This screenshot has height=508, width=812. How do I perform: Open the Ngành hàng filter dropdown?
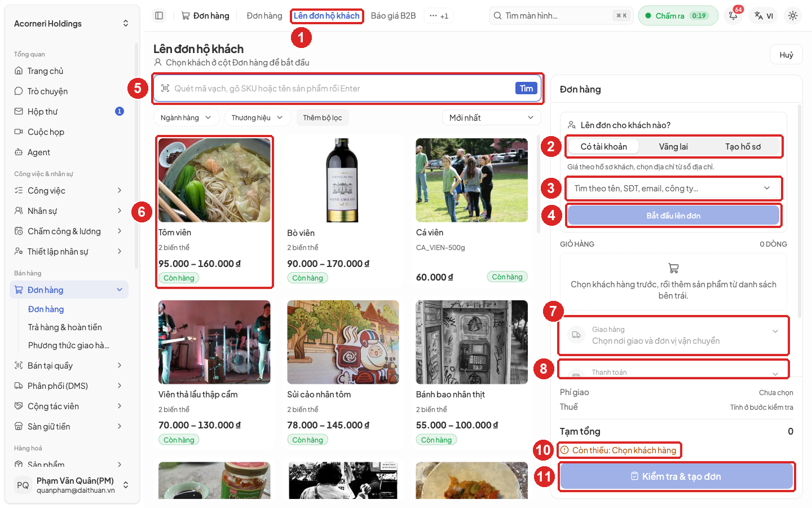(x=186, y=118)
